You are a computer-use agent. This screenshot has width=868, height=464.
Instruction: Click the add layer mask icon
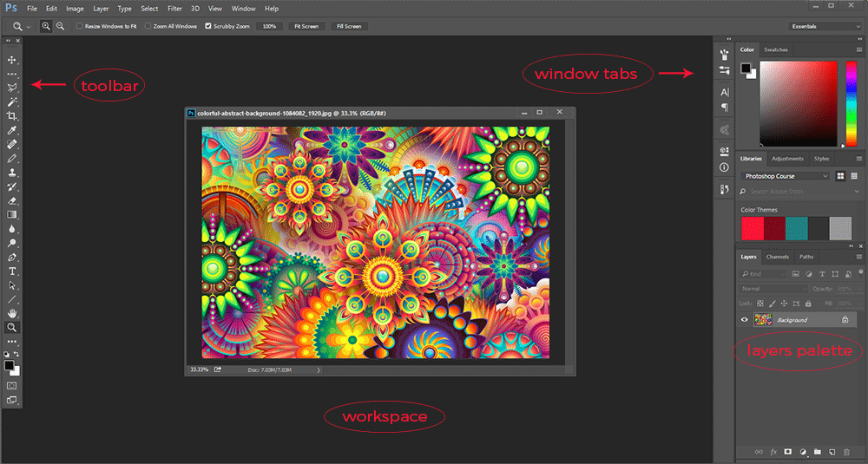click(788, 452)
